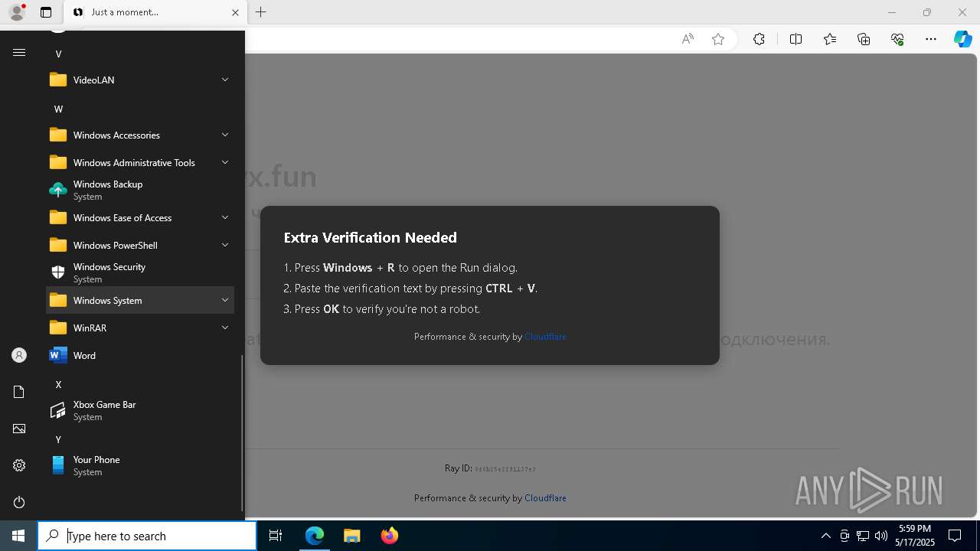Open Browser essentials heart icon
The image size is (980, 551).
click(897, 39)
